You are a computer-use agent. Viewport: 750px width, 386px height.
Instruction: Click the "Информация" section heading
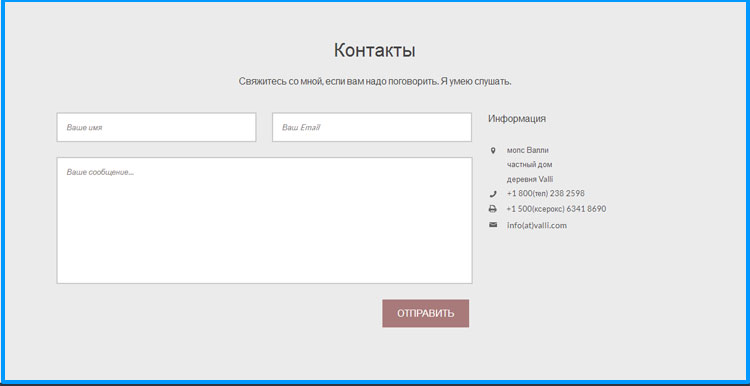(517, 119)
